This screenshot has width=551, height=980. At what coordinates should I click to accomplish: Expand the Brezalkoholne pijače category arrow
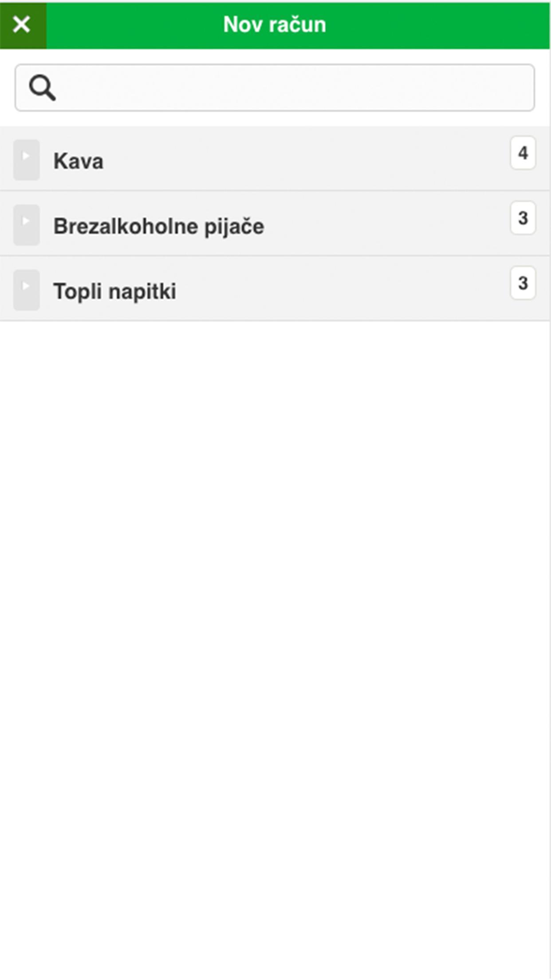pyautogui.click(x=26, y=225)
